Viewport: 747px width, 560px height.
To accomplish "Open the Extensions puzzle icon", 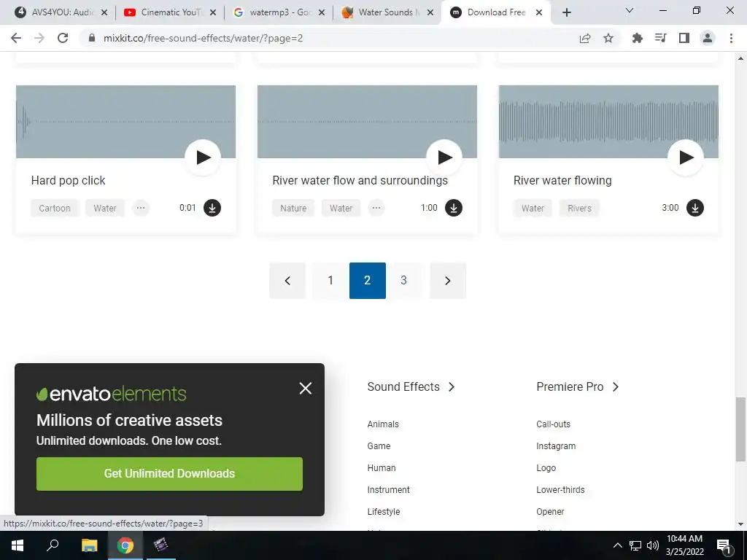I will (x=638, y=38).
